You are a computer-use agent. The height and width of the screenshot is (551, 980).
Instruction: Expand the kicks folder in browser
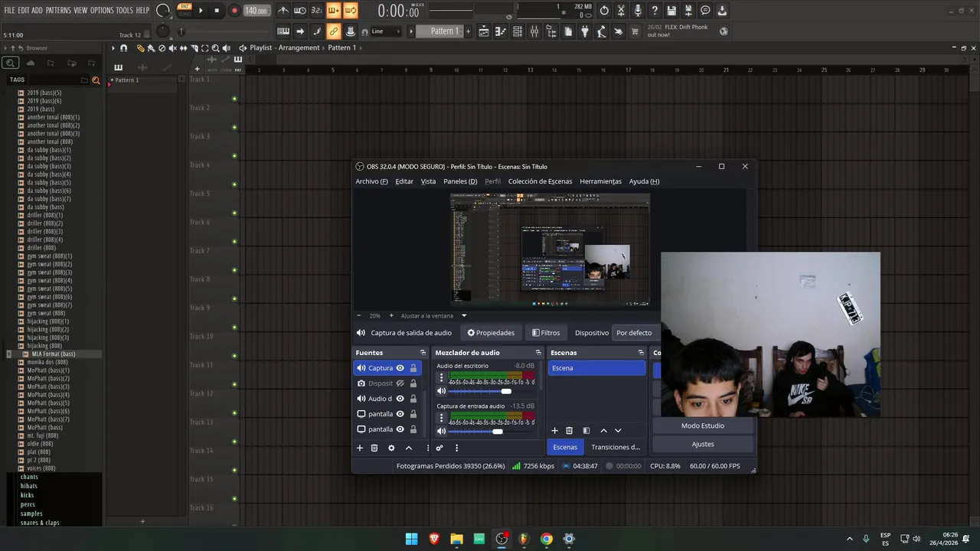(28, 495)
